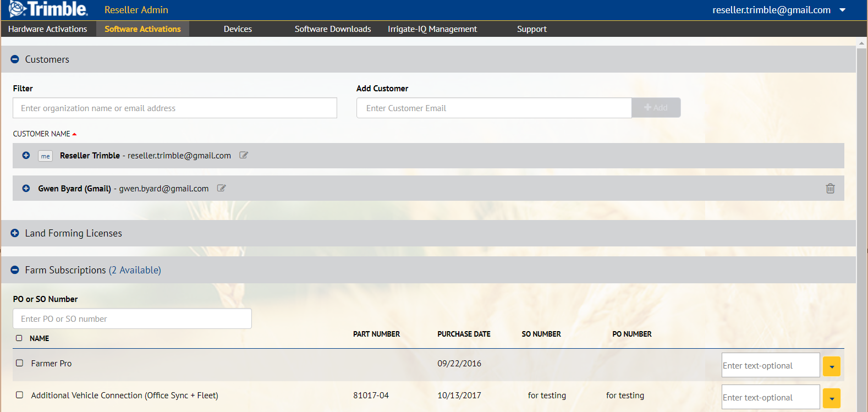Screen dimensions: 868x412
Task: Click the Enter Customer Email field
Action: [x=494, y=108]
